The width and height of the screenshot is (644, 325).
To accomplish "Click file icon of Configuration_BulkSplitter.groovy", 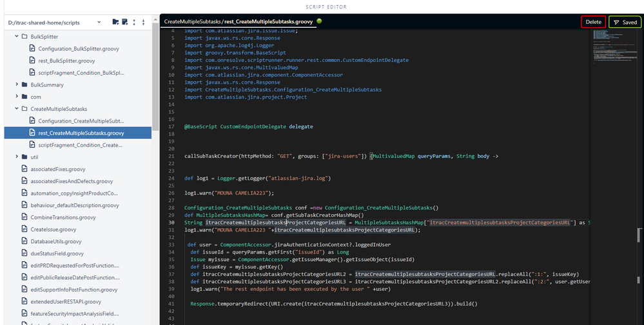I will (32, 48).
